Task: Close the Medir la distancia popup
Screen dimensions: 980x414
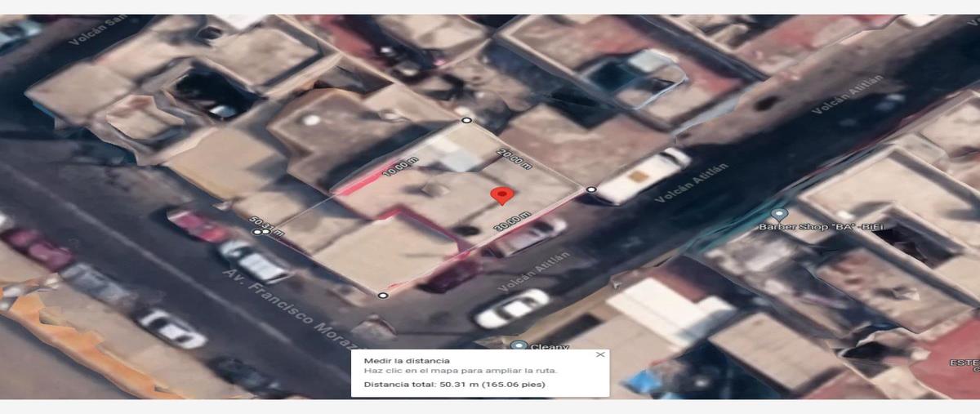Action: 600,354
